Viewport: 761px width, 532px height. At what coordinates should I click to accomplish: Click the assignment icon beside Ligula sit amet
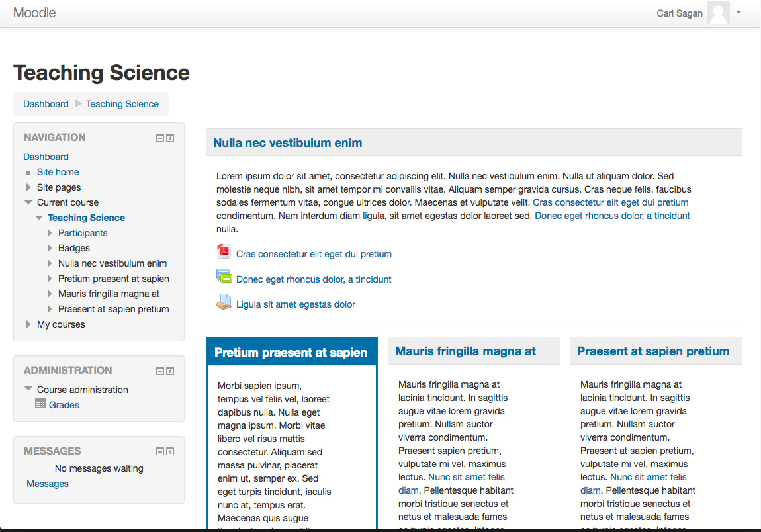(x=224, y=302)
